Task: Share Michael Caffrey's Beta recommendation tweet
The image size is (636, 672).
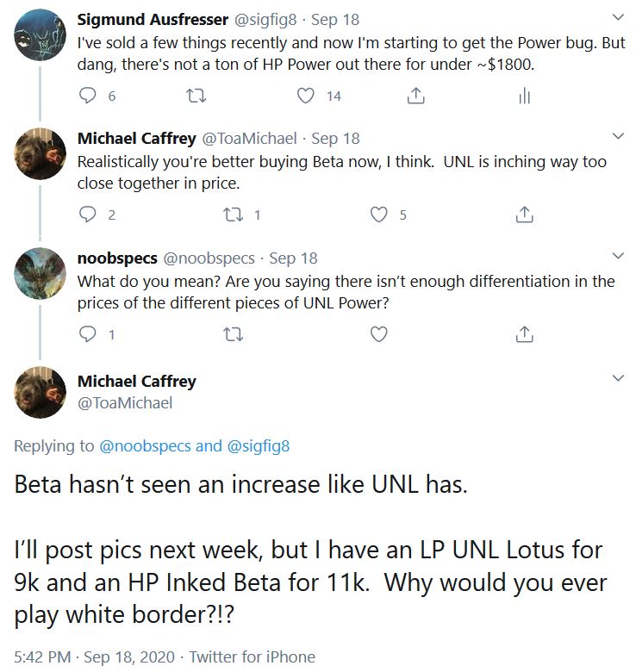Action: (x=523, y=215)
